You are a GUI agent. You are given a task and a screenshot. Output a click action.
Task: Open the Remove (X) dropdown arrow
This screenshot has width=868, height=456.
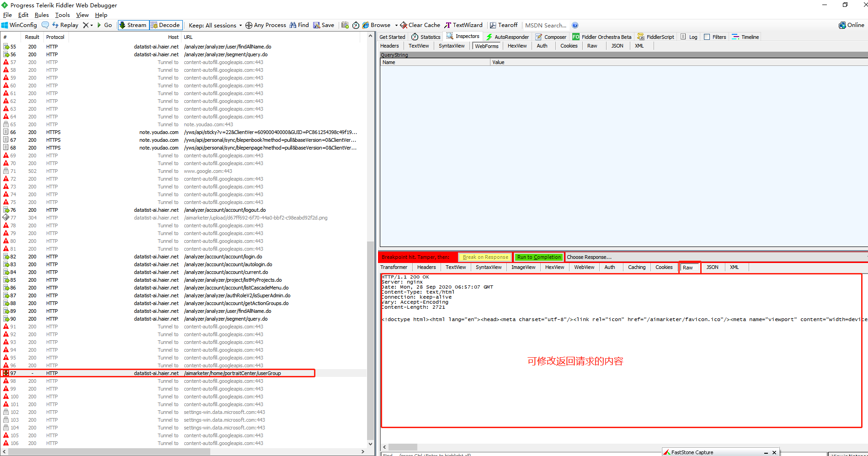91,26
